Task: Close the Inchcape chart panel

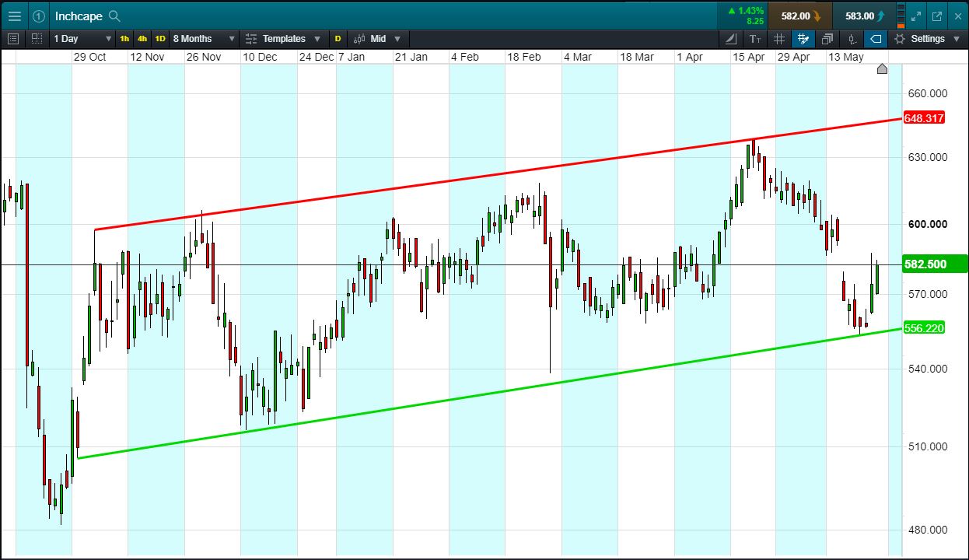Action: (957, 16)
